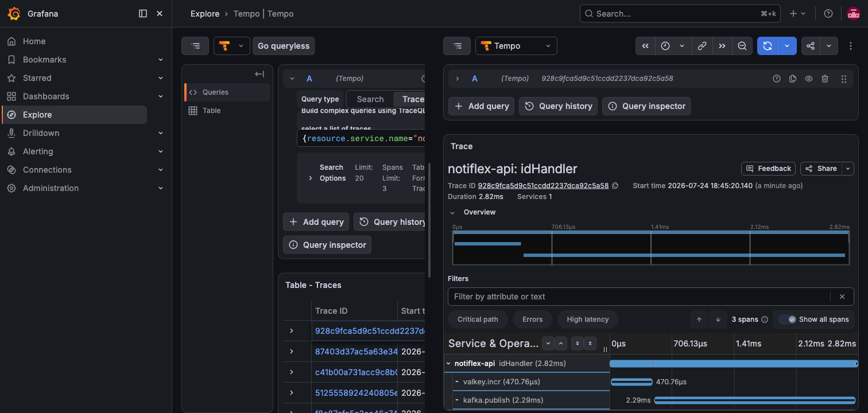The height and width of the screenshot is (413, 868).
Task: Go to Dashboards in the sidebar
Action: point(46,96)
